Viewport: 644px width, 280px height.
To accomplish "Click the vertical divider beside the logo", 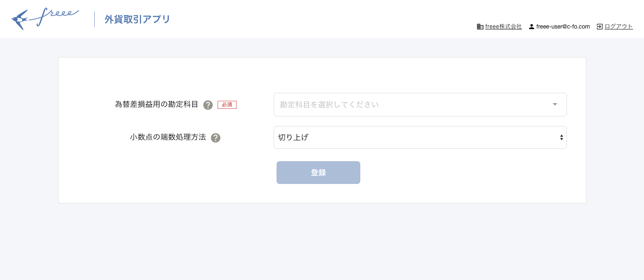I will (x=94, y=19).
